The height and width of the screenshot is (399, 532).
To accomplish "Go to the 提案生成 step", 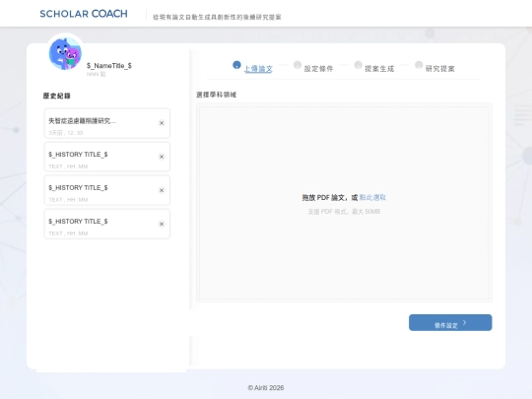I will (374, 67).
